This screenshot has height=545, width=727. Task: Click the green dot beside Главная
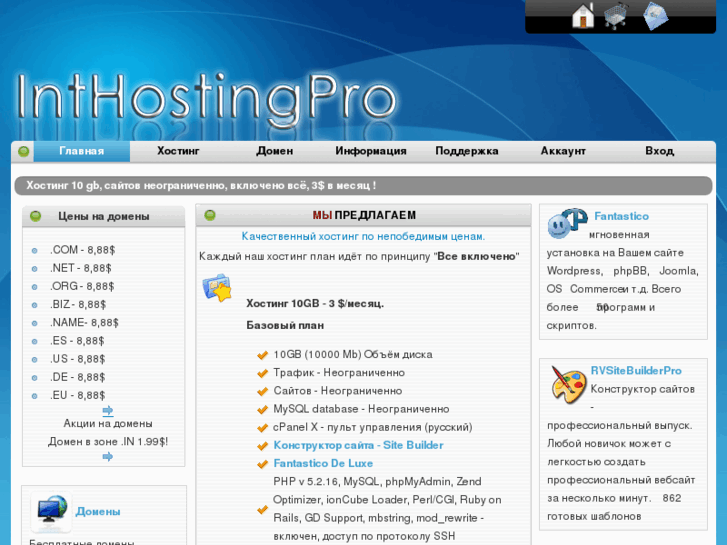click(23, 152)
